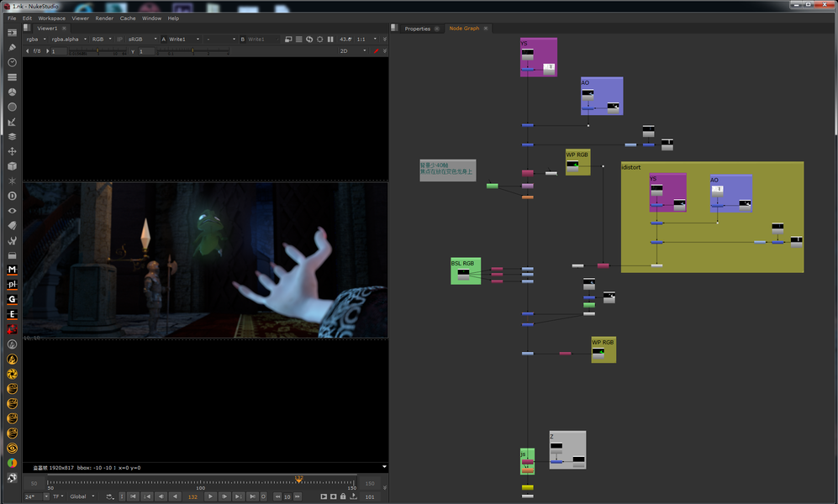This screenshot has width=838, height=504.
Task: Open the File menu
Action: pos(12,18)
